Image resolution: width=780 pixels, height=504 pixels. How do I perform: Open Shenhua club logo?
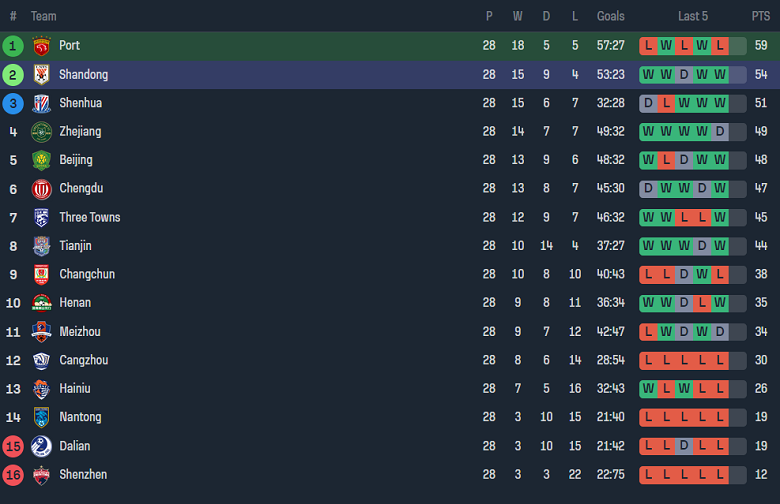coord(41,103)
